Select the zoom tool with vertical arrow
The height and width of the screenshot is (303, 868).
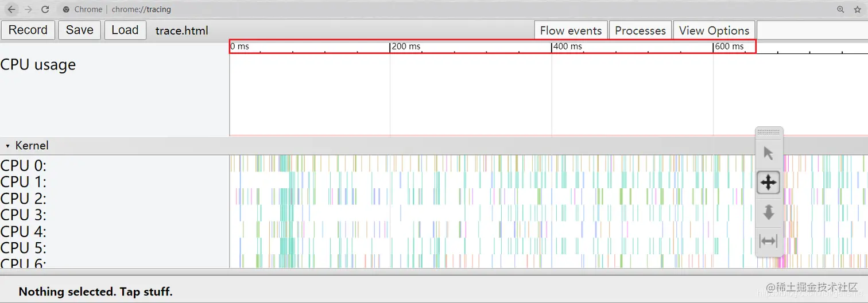(x=769, y=212)
